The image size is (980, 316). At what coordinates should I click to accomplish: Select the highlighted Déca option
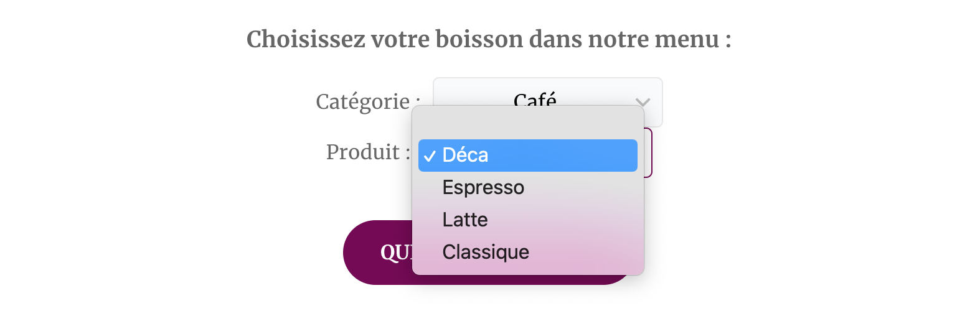(528, 155)
